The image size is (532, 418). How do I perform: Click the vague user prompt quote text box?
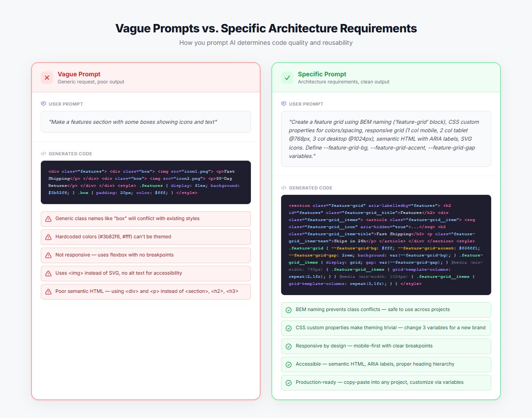[x=146, y=121]
